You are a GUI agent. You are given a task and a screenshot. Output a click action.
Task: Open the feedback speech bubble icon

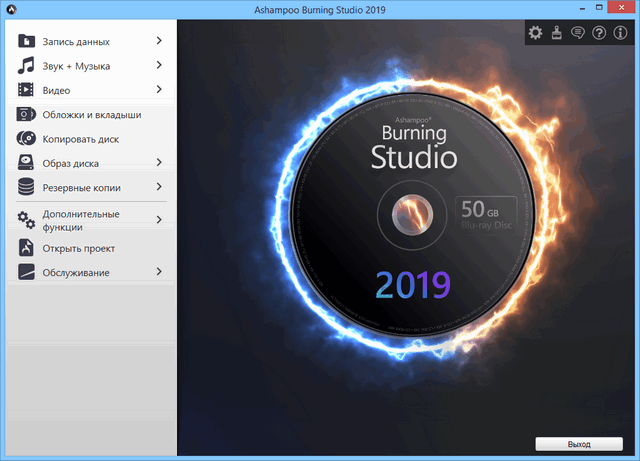click(577, 33)
